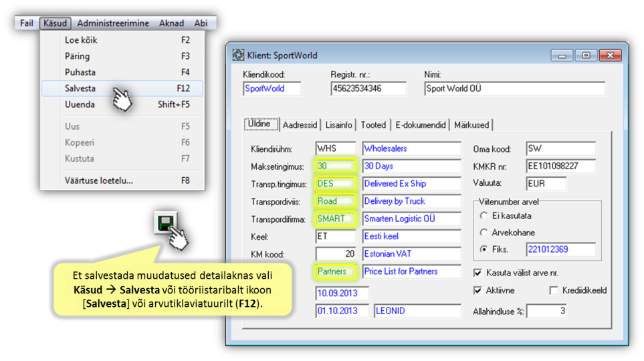This screenshot has width=644, height=361.
Task: Maximize the Klient: SportWorld window
Action: [x=586, y=55]
